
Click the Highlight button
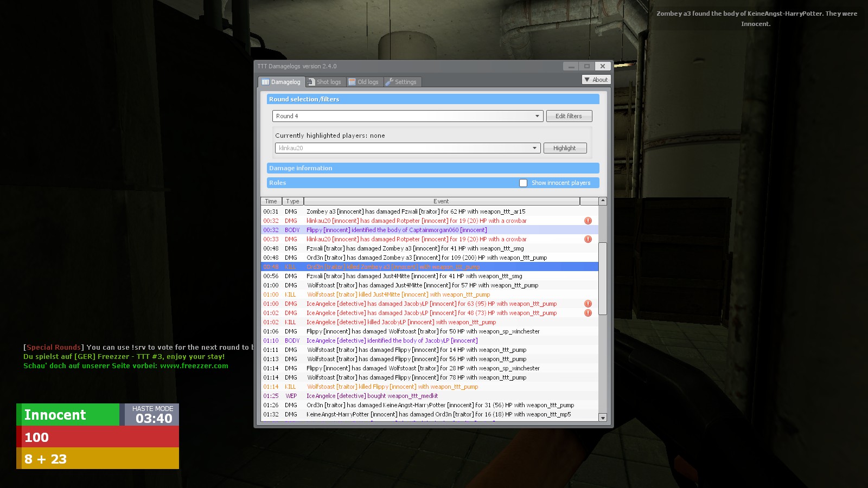564,148
